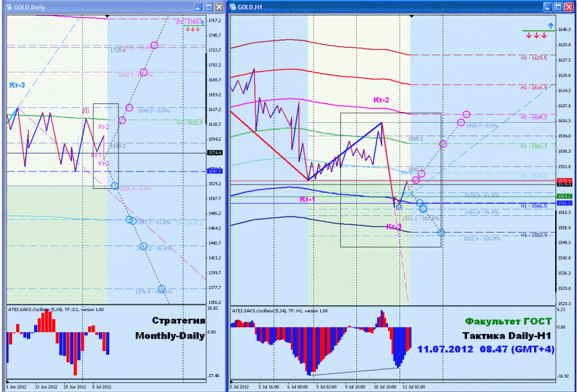Click the chart shift triangle in GOLD,H1
Viewport: 579px width, 392px height.
point(412,17)
